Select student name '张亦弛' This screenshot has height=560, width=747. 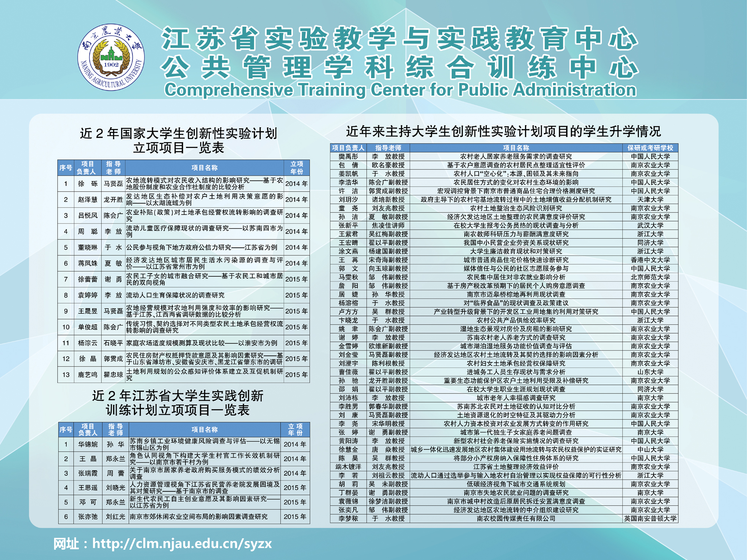88,516
